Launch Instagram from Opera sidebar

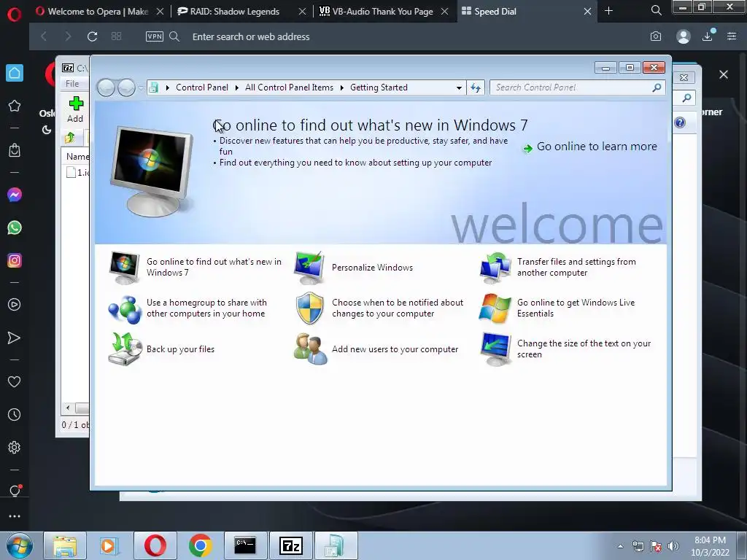point(15,260)
